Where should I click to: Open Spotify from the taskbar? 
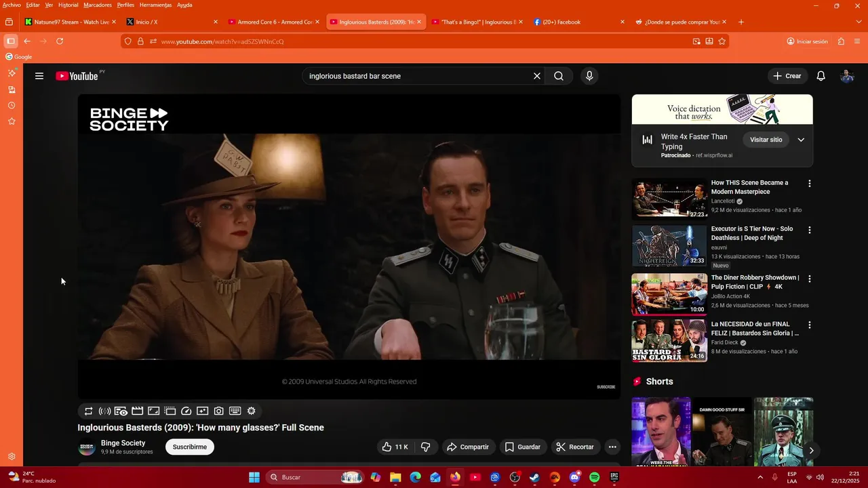coord(594,477)
